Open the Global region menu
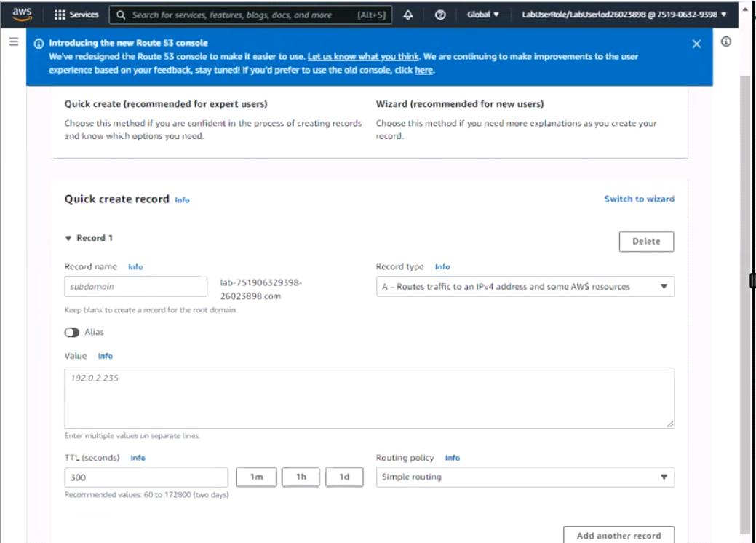756x543 pixels. [483, 15]
